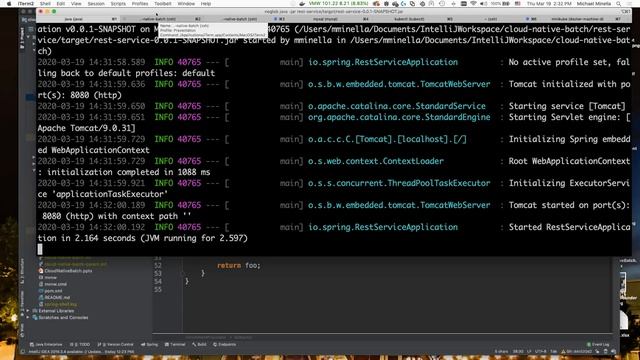
Task: Click editor line number 52 in gutter
Action: (x=158, y=265)
